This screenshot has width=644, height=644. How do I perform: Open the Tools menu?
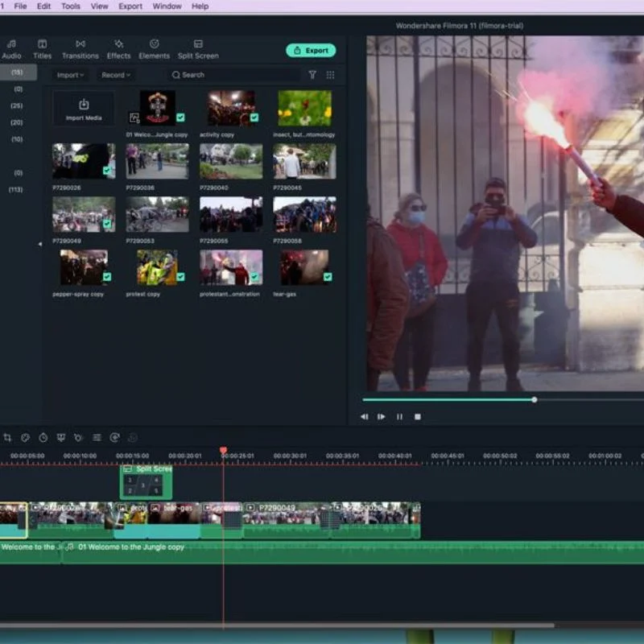(71, 6)
